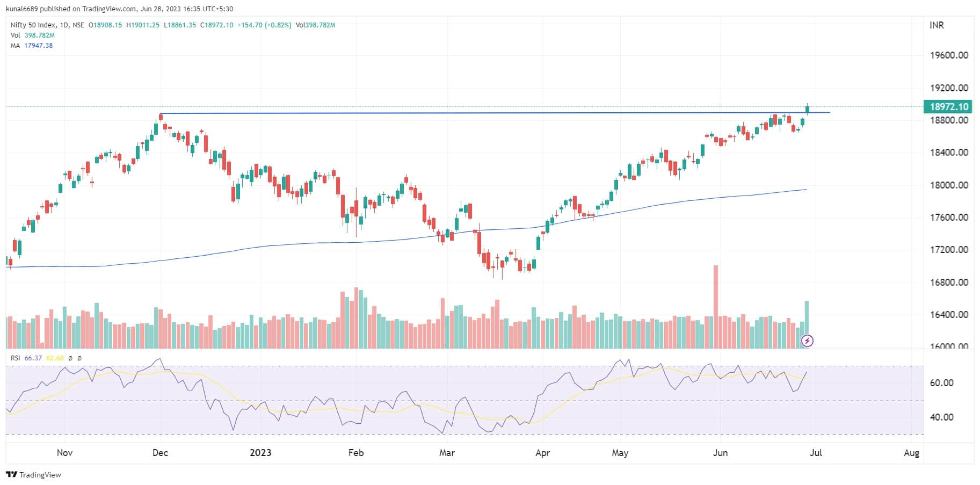Click the RSI 40.00 axis label
The height and width of the screenshot is (485, 980).
click(x=941, y=417)
